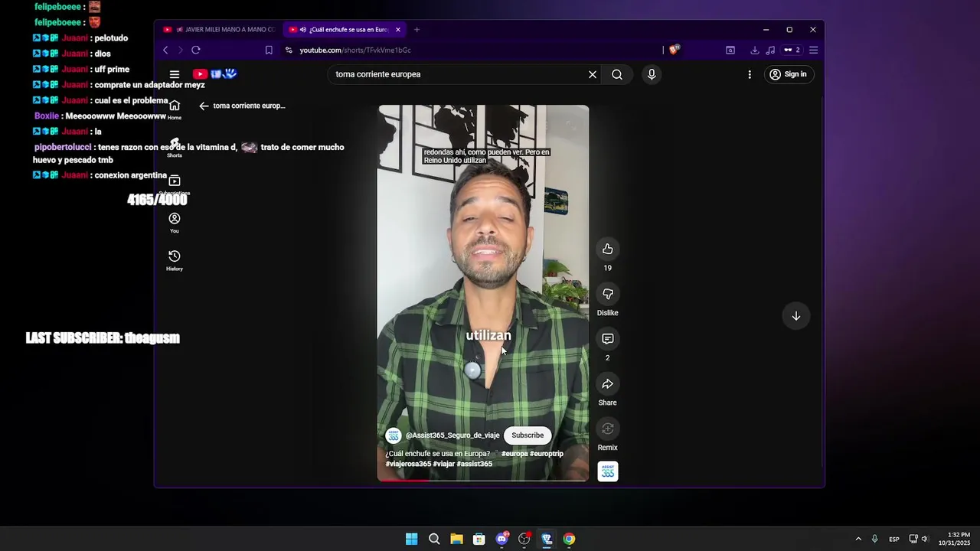Viewport: 980px width, 551px height.
Task: Start voice search with the microphone
Action: [x=652, y=74]
